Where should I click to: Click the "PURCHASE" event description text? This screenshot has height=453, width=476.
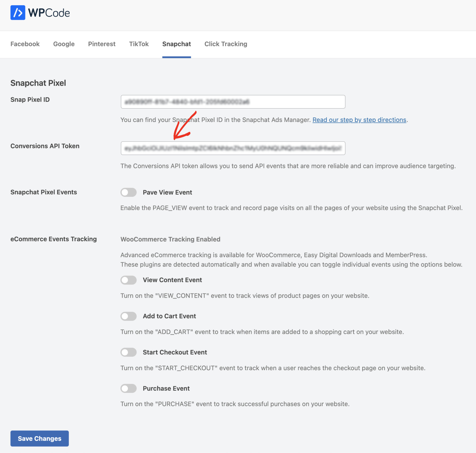point(235,404)
